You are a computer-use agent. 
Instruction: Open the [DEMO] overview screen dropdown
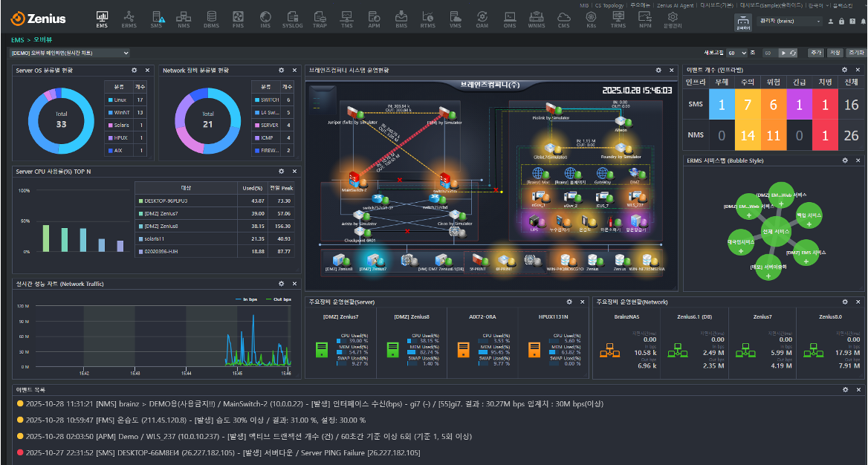click(x=70, y=53)
